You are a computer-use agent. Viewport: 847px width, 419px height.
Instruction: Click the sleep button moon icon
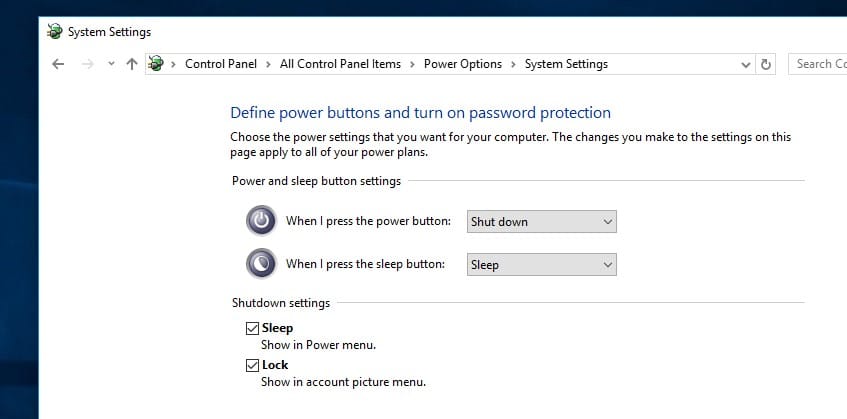[261, 264]
